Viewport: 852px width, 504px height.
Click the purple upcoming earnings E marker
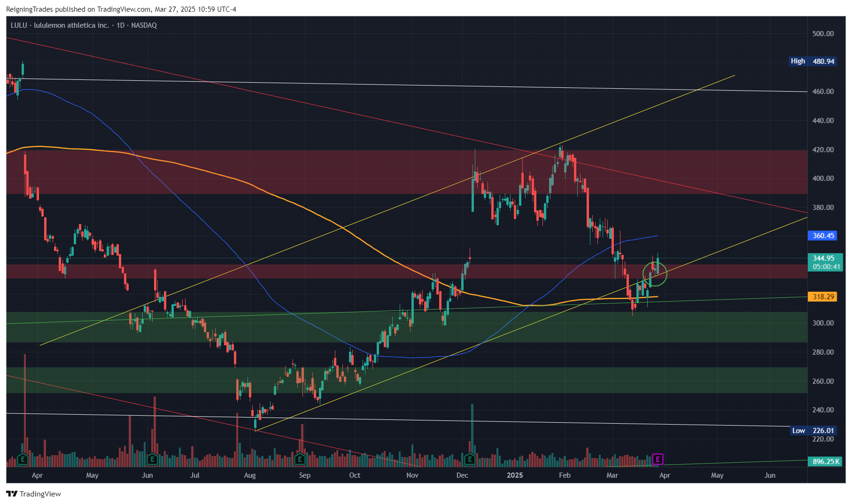[658, 459]
